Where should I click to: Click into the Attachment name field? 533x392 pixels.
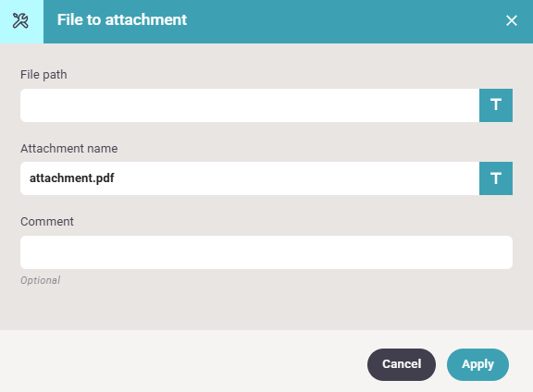[250, 178]
